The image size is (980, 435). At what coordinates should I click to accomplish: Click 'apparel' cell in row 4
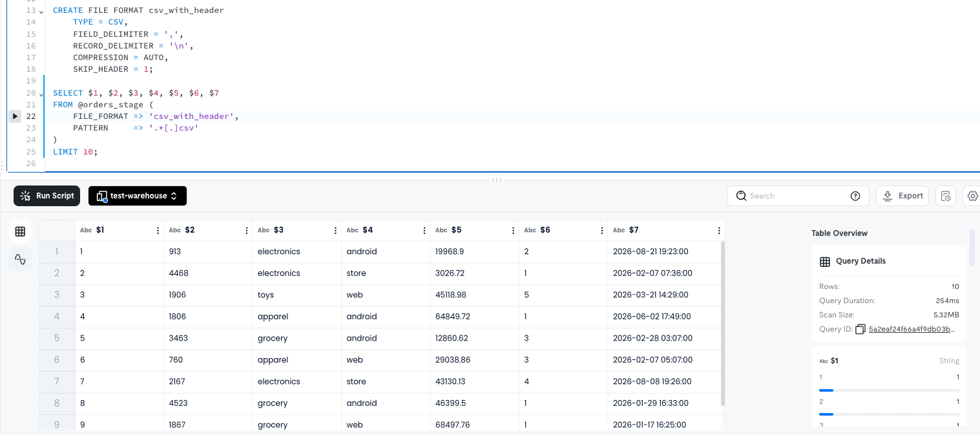tap(297, 317)
